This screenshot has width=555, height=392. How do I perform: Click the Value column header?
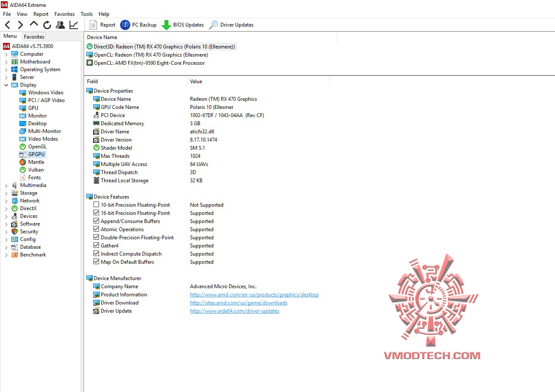(258, 81)
